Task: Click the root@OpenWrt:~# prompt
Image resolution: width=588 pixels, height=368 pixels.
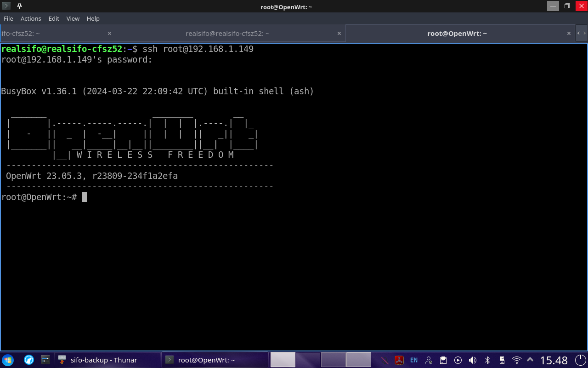Action: 39,197
